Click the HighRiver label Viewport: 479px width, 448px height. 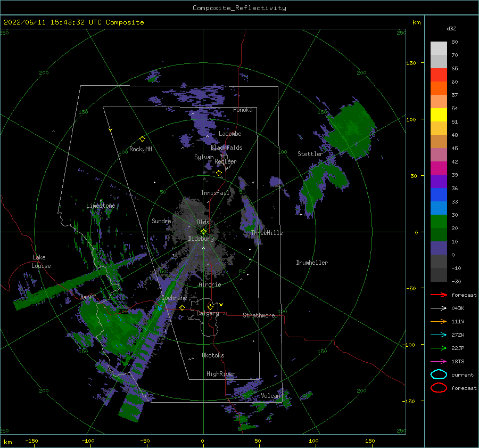pos(221,374)
